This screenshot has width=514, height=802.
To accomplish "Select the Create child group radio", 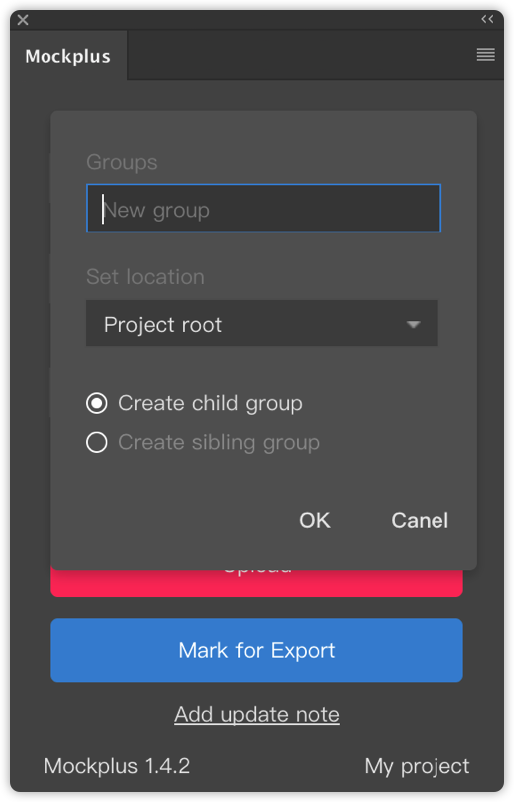I will coord(97,403).
